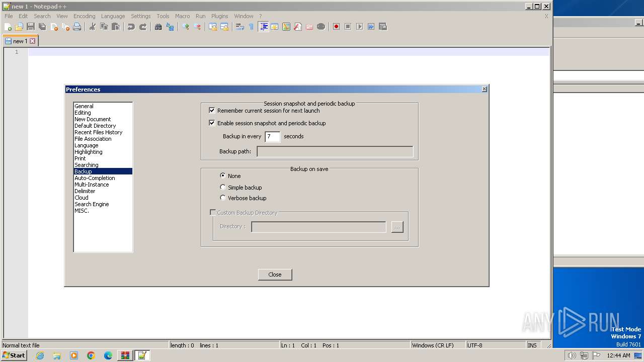Click the Save All toolbar icon
644x362 pixels.
click(42, 27)
